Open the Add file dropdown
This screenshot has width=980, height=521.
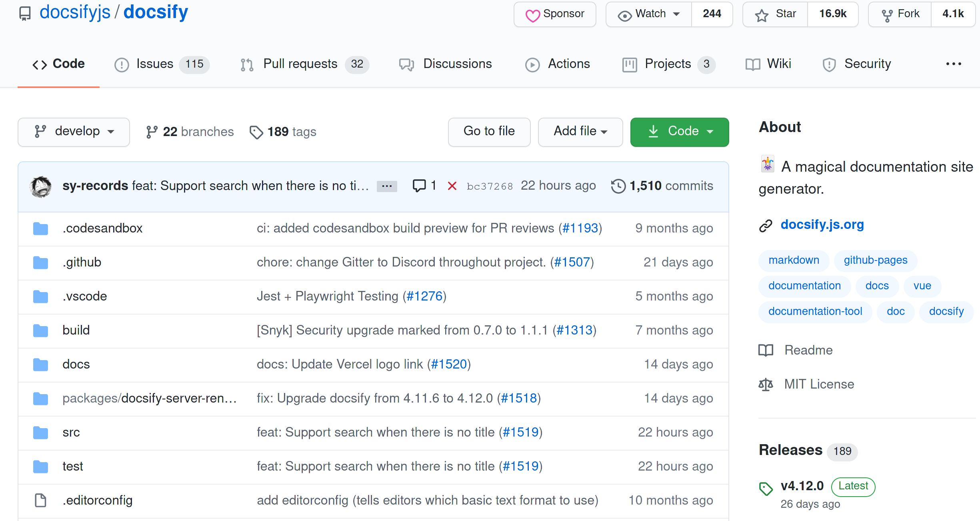click(580, 132)
